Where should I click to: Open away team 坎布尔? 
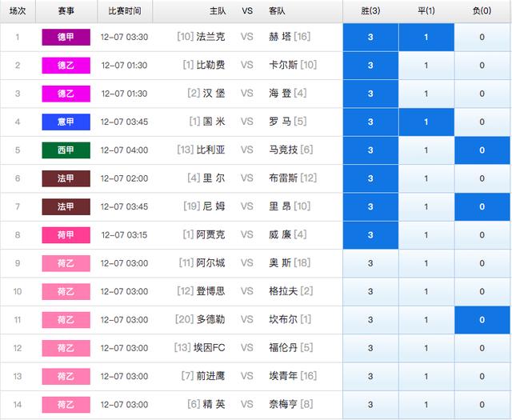tap(283, 319)
